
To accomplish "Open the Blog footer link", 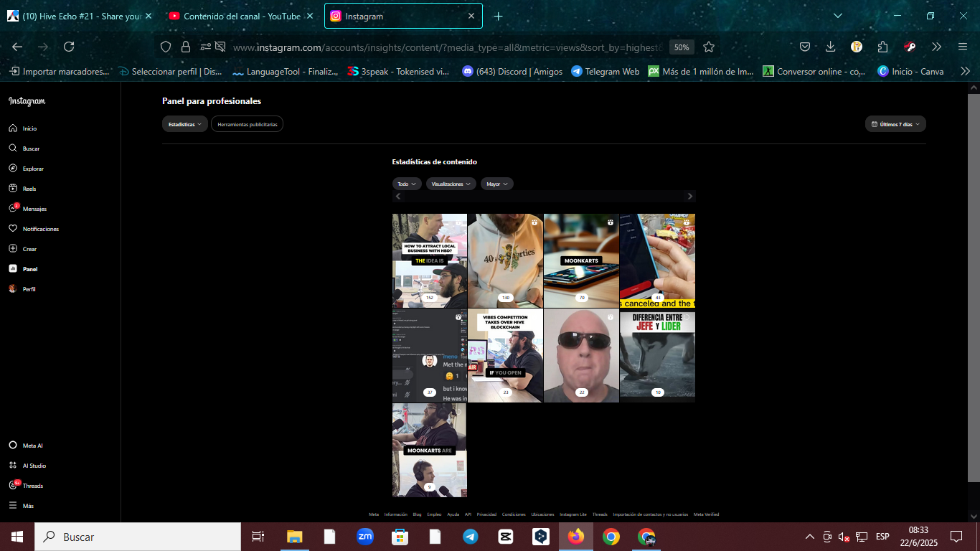I will (418, 514).
